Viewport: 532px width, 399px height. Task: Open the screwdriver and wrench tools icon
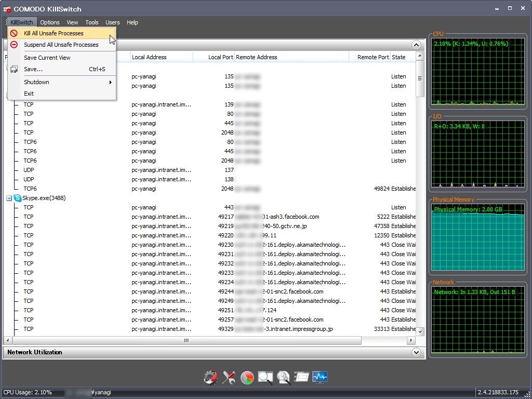pyautogui.click(x=229, y=377)
